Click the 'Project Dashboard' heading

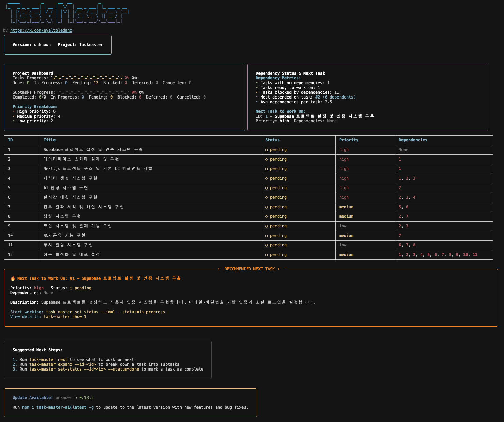[x=33, y=73]
